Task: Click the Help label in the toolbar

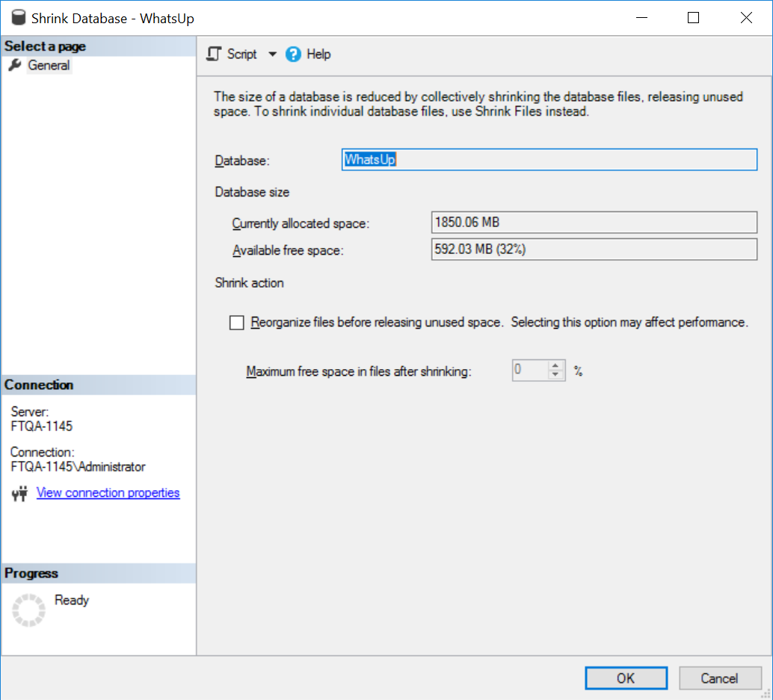Action: pyautogui.click(x=317, y=54)
